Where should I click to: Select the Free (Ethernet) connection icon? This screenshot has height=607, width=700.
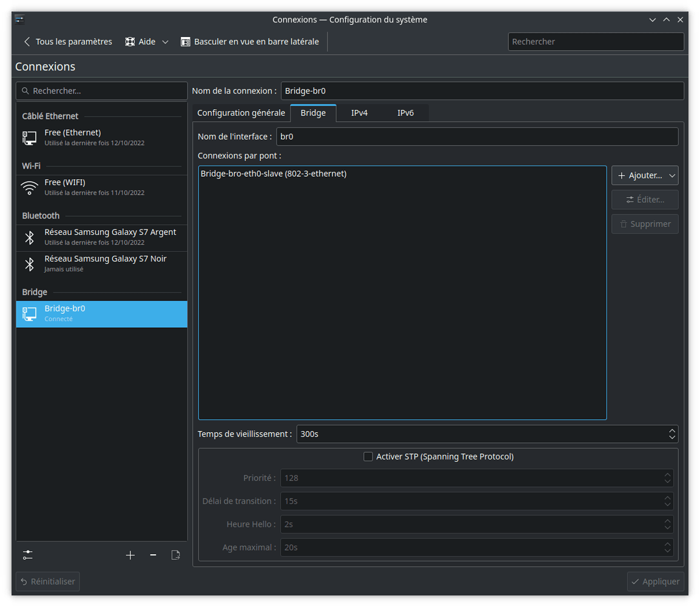pyautogui.click(x=29, y=138)
